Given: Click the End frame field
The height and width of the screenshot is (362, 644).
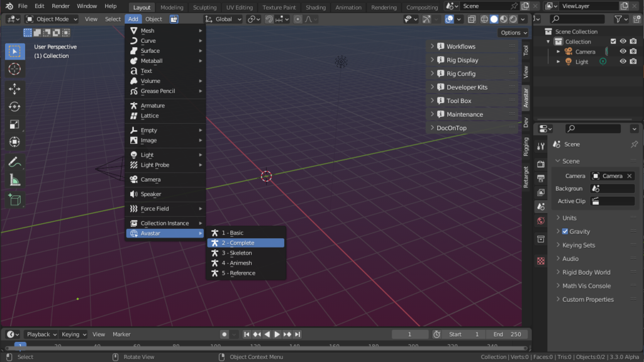Looking at the screenshot, I should click(x=507, y=334).
